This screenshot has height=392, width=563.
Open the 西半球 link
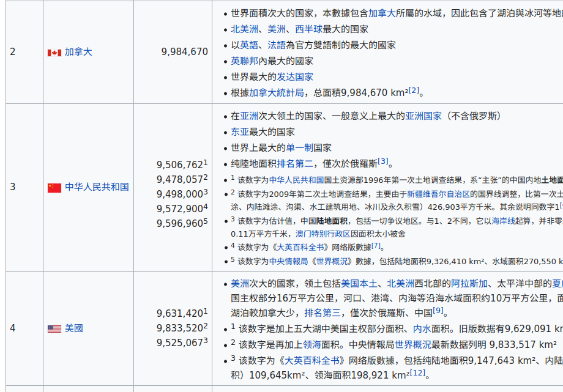[308, 29]
